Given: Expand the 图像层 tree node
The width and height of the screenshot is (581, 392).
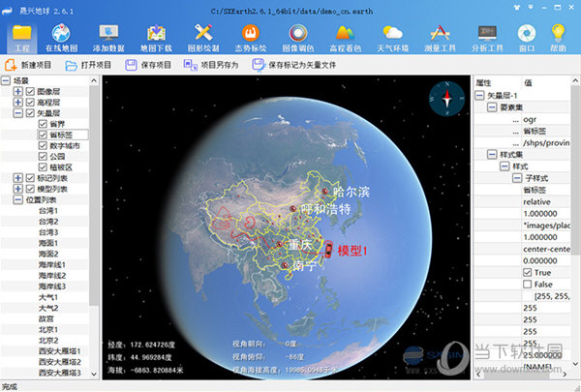Looking at the screenshot, I should pyautogui.click(x=17, y=92).
